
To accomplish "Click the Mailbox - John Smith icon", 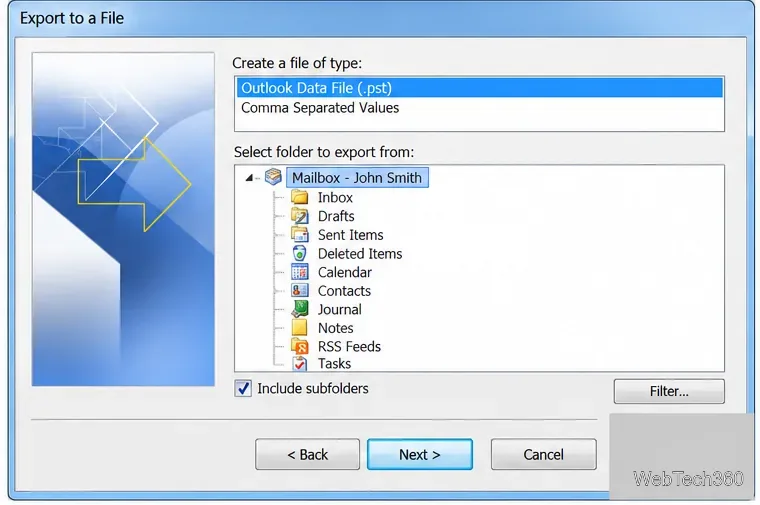I will pyautogui.click(x=273, y=177).
